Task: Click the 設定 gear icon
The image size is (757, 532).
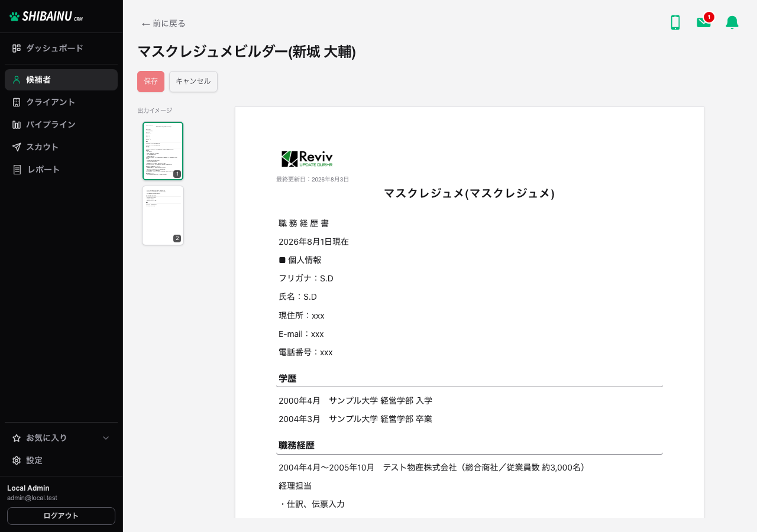Action: 17,460
